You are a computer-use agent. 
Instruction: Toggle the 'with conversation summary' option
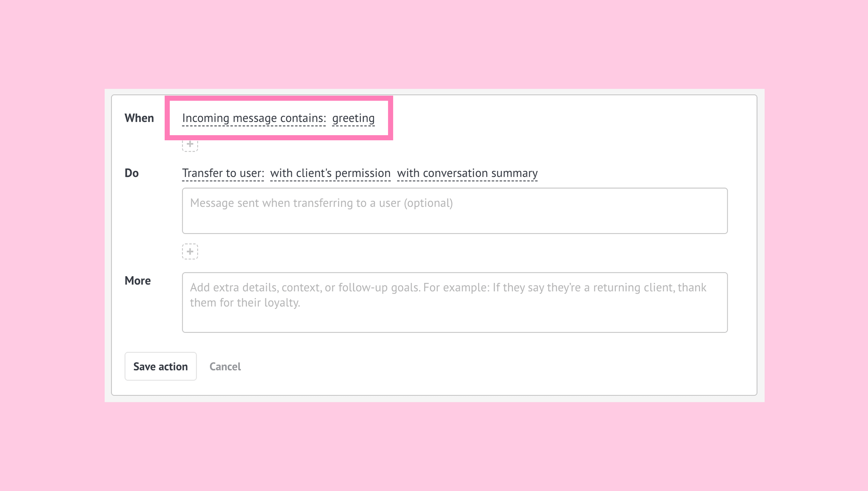(467, 173)
